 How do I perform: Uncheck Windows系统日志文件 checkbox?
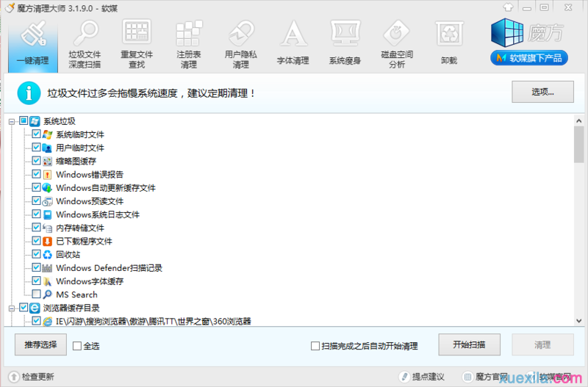click(x=36, y=214)
